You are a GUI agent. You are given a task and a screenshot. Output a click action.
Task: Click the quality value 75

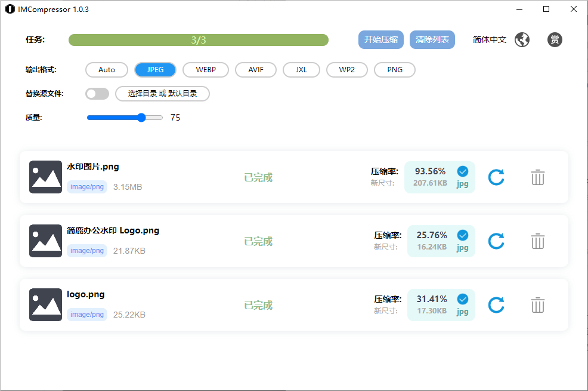pos(175,118)
